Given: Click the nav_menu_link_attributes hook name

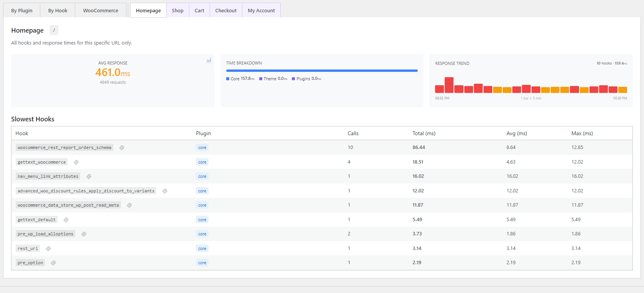Looking at the screenshot, I should pos(48,176).
